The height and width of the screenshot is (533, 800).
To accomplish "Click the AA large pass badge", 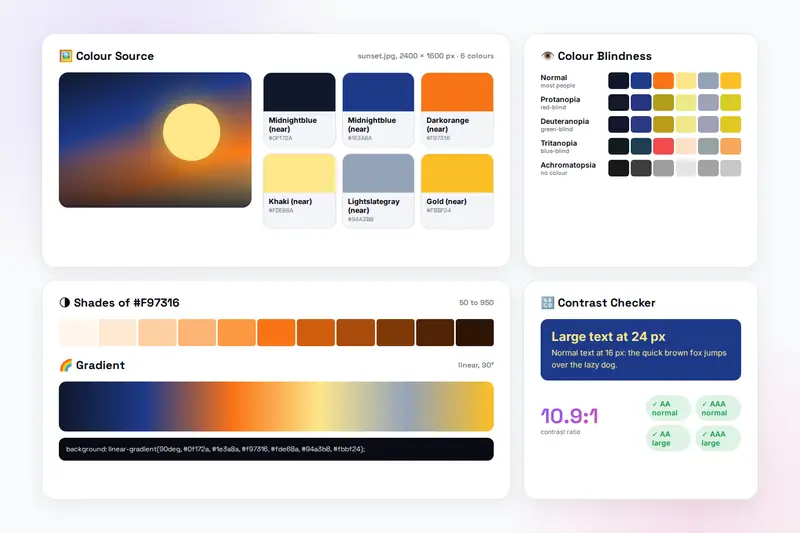I will coord(668,439).
